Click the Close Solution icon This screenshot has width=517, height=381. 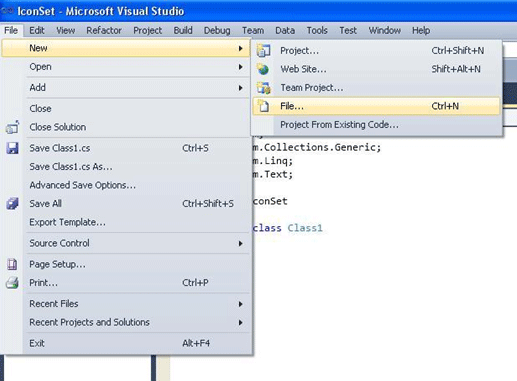[x=12, y=127]
